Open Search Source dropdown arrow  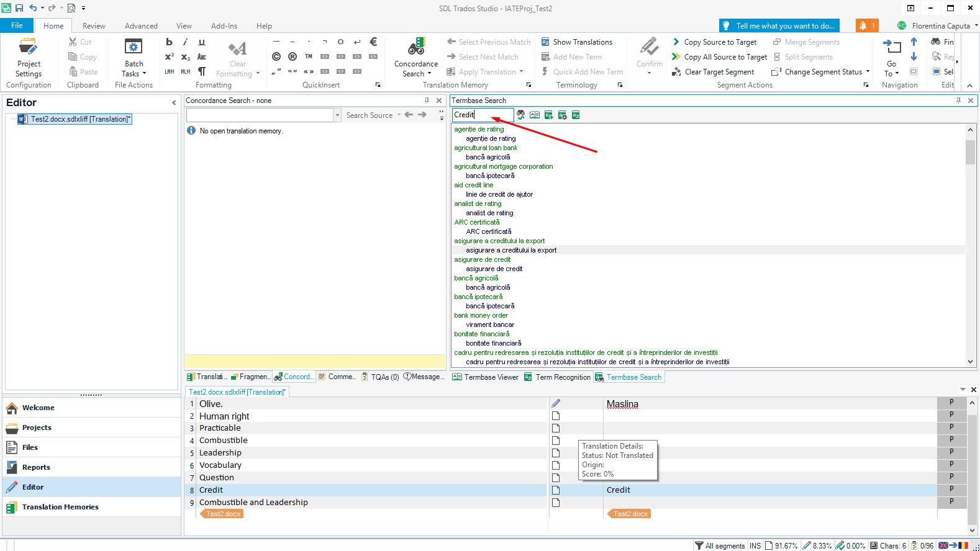(x=399, y=115)
